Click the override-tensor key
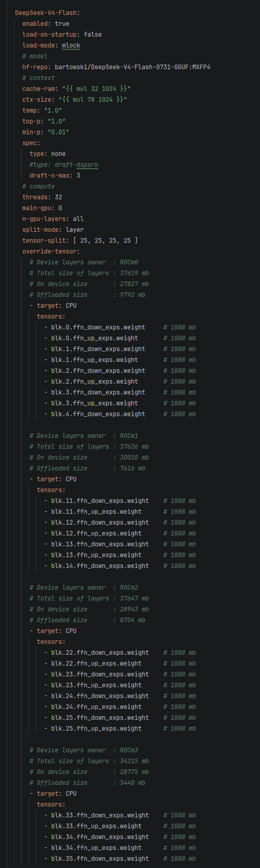 [x=51, y=251]
